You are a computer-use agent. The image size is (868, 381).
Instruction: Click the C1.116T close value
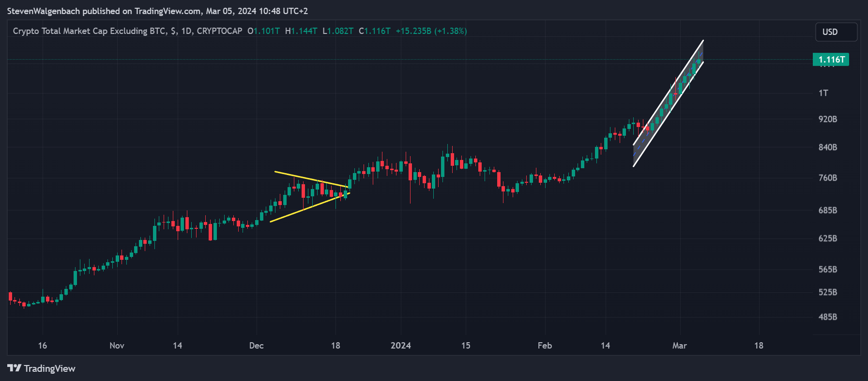(375, 31)
